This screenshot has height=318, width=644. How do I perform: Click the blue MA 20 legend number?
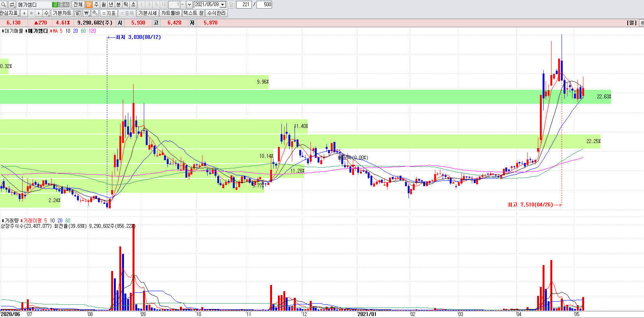coord(75,31)
